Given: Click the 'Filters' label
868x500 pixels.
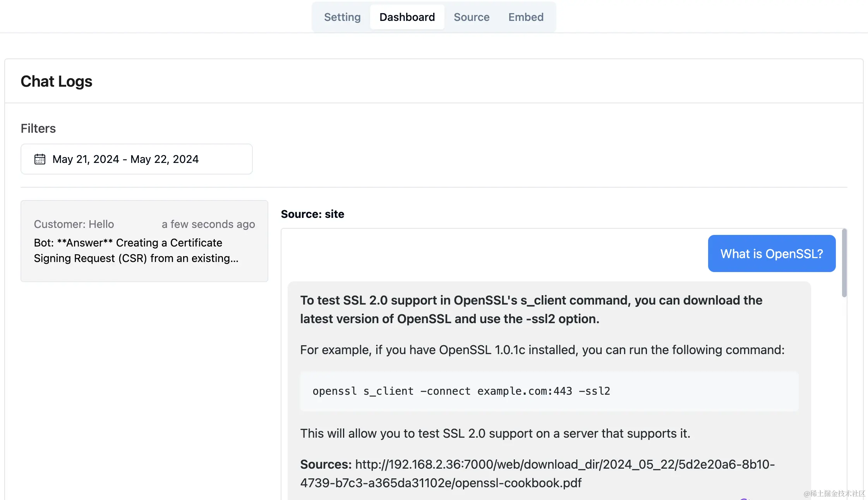Looking at the screenshot, I should (x=38, y=128).
